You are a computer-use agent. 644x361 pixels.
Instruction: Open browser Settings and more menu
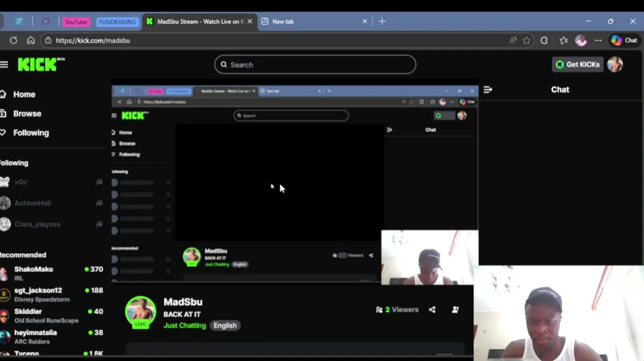point(598,40)
